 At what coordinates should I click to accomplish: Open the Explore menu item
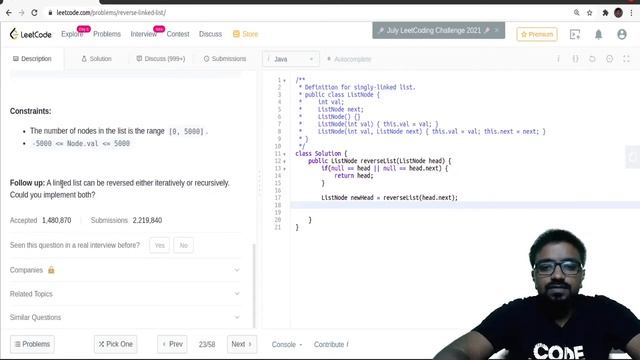[x=72, y=34]
